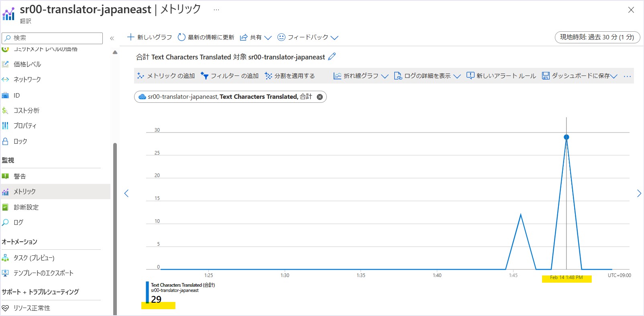Click the 1:30 time axis label
This screenshot has width=644, height=316.
[x=285, y=275]
